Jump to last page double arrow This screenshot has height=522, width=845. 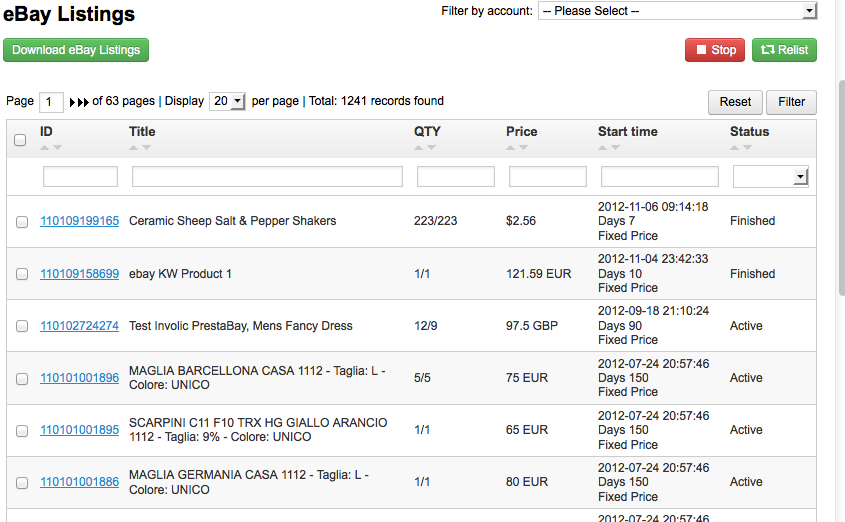(82, 102)
